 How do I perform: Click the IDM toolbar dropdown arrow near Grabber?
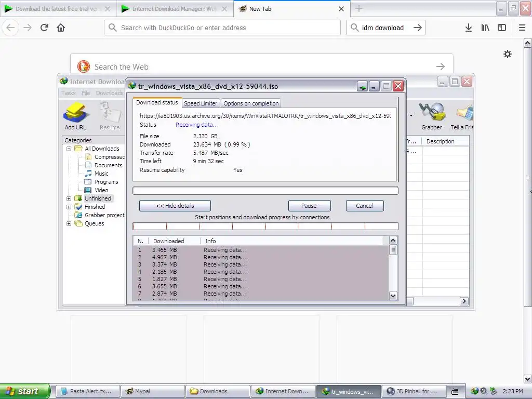tap(411, 116)
